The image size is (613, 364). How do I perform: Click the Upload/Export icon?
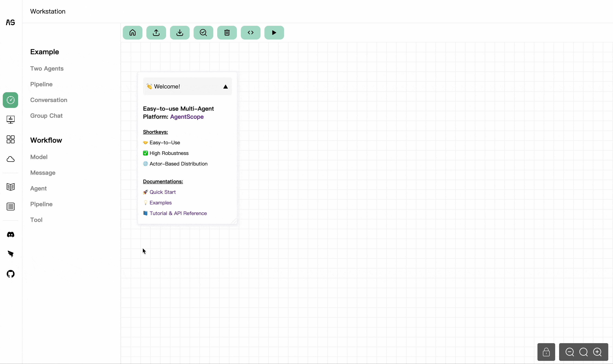pyautogui.click(x=156, y=32)
